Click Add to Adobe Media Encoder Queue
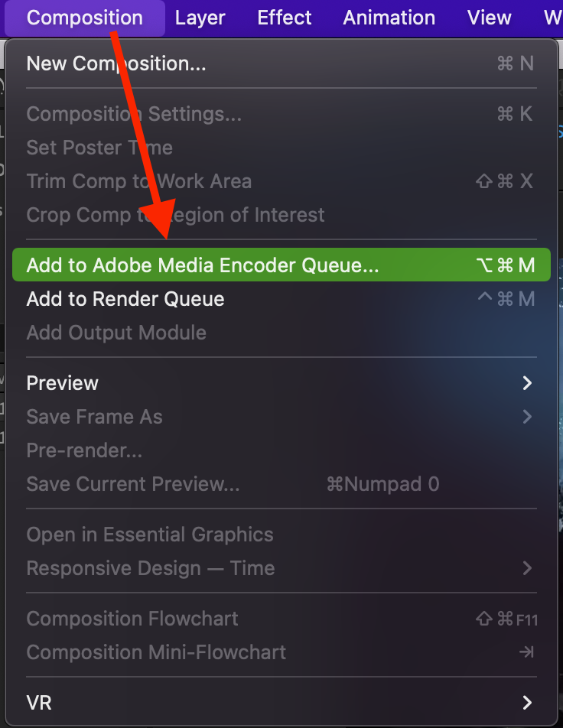The width and height of the screenshot is (563, 728). pyautogui.click(x=203, y=265)
